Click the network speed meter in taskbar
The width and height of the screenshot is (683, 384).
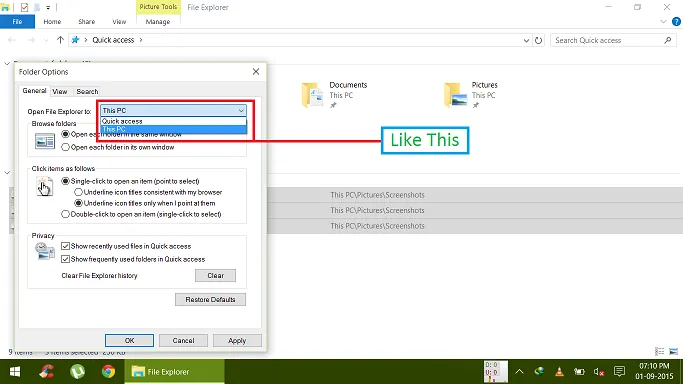click(495, 371)
